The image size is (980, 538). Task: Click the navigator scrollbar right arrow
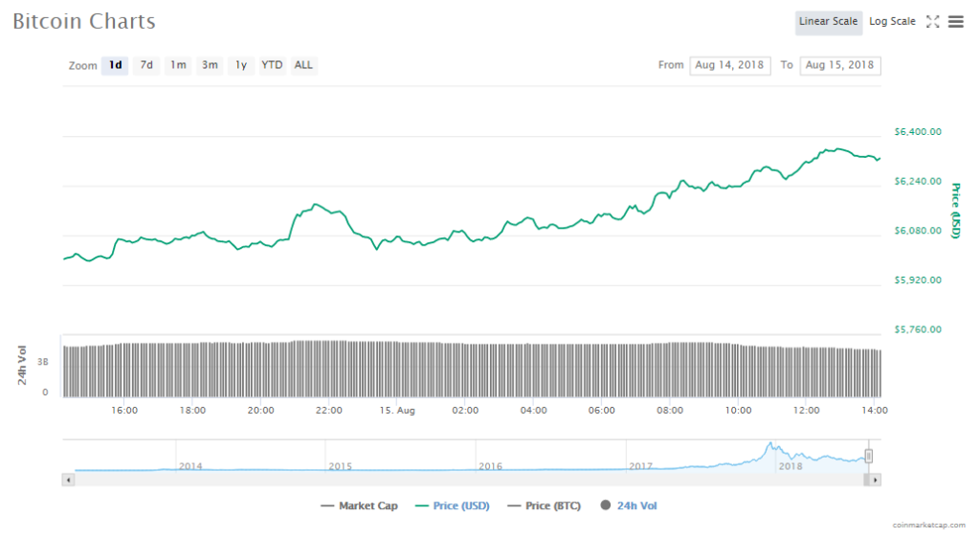tap(876, 479)
